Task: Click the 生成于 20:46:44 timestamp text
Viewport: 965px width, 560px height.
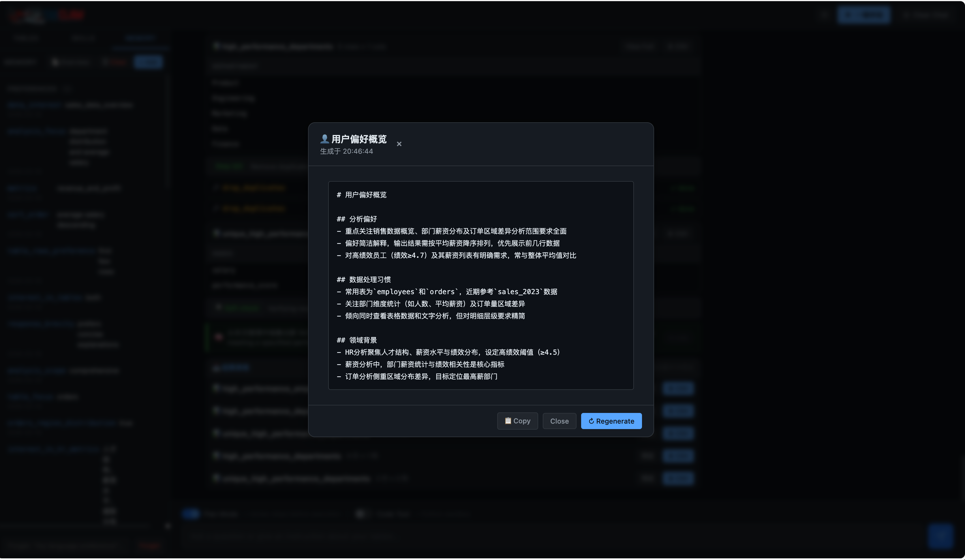Action: tap(346, 151)
